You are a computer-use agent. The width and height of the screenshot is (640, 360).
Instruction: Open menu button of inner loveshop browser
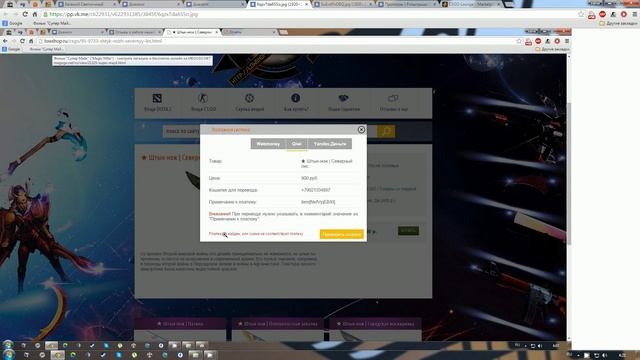click(567, 41)
